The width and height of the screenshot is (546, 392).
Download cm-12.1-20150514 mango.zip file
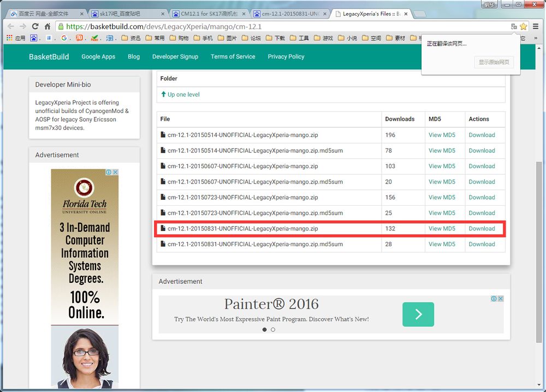click(x=482, y=135)
